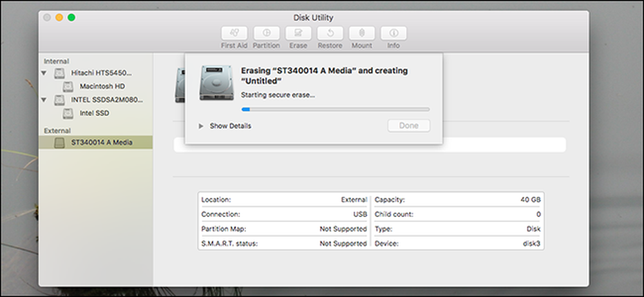Click the Capacity value 40 GB

pyautogui.click(x=531, y=200)
